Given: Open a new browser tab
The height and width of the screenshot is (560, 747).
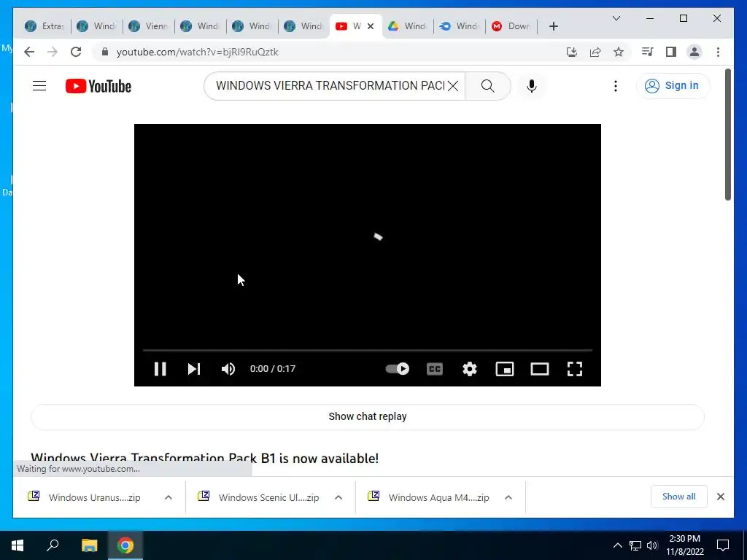Looking at the screenshot, I should point(554,26).
